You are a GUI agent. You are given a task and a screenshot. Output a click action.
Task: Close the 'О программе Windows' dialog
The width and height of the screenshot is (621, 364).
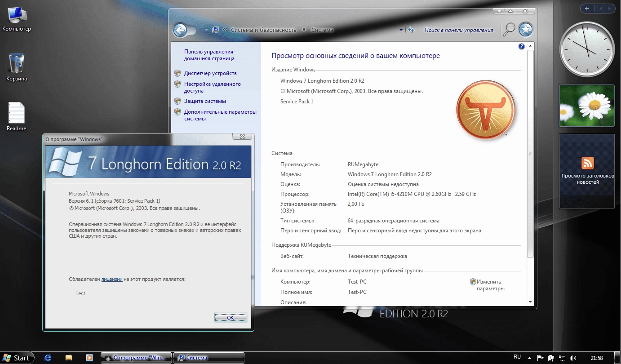242,137
